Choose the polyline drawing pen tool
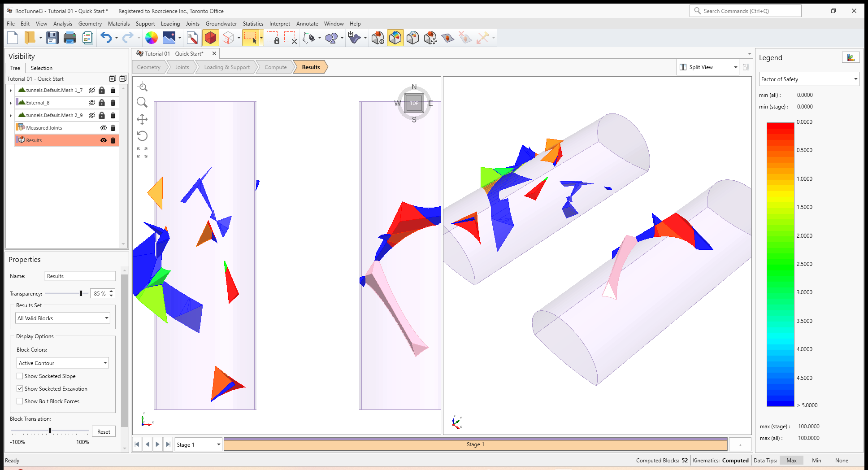Image resolution: width=868 pixels, height=470 pixels. click(x=309, y=38)
